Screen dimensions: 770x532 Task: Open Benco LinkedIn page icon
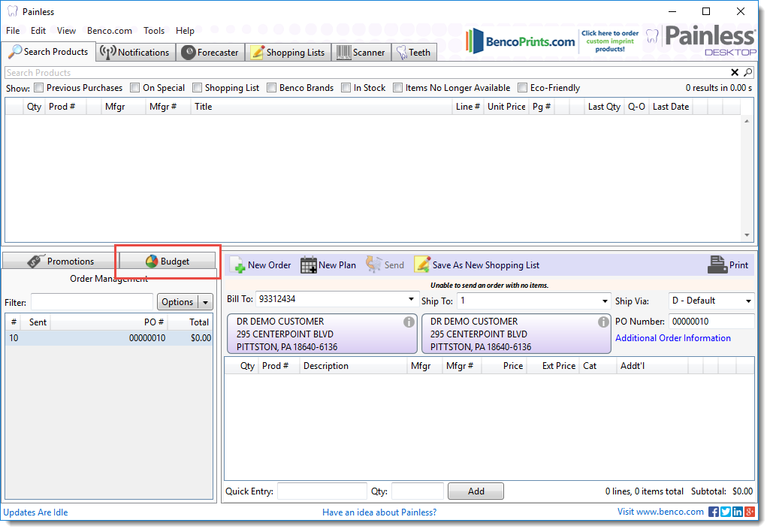click(x=738, y=512)
